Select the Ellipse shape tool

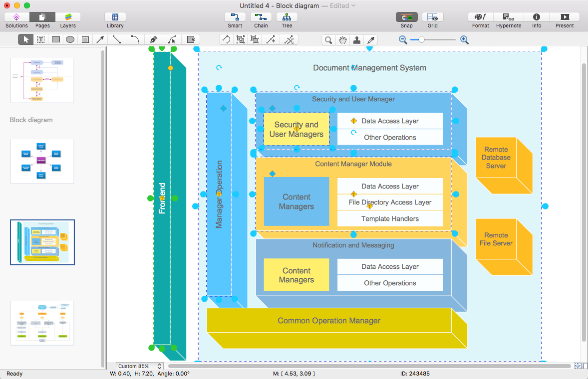pyautogui.click(x=70, y=40)
